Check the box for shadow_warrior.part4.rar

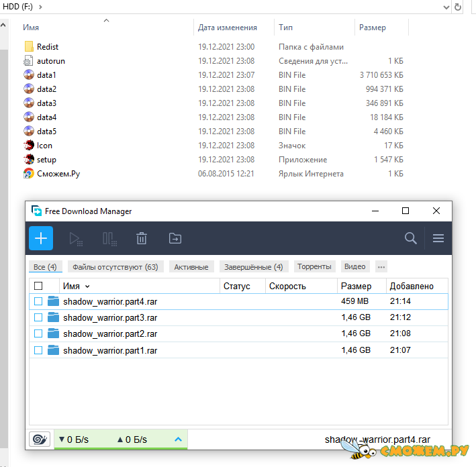click(x=38, y=301)
